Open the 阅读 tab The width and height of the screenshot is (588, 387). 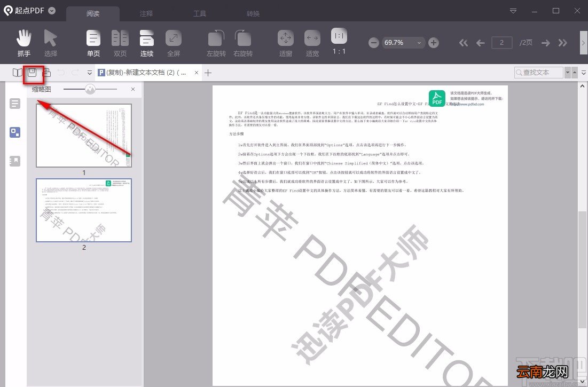(93, 14)
